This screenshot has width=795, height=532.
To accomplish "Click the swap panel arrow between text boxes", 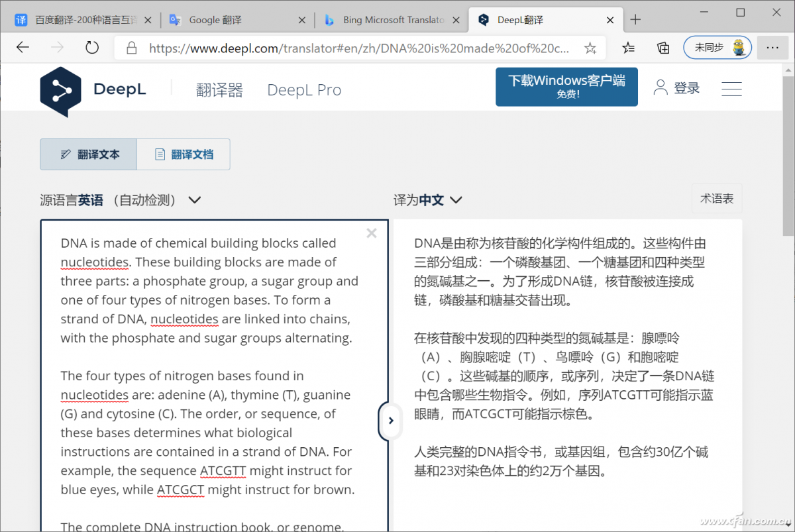I will pyautogui.click(x=391, y=420).
